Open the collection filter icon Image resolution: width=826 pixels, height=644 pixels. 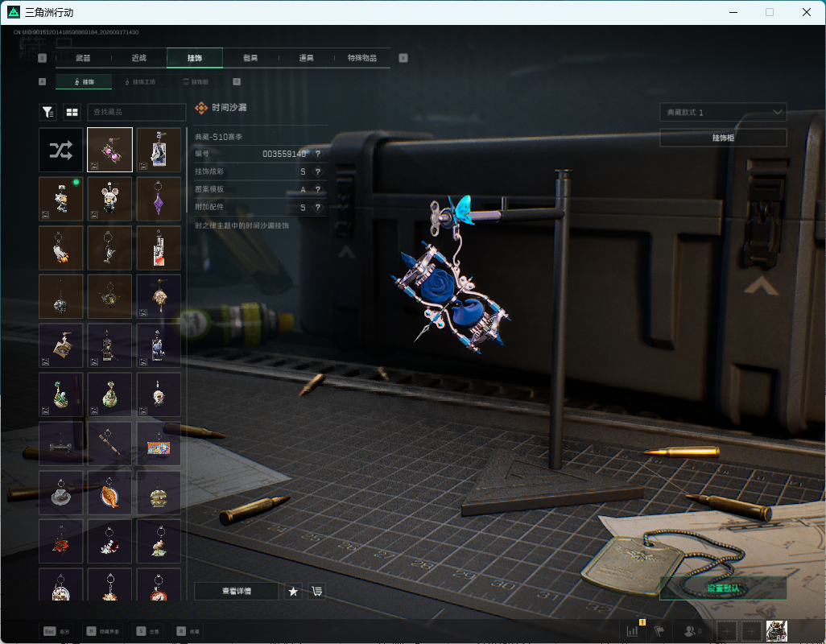pos(48,112)
